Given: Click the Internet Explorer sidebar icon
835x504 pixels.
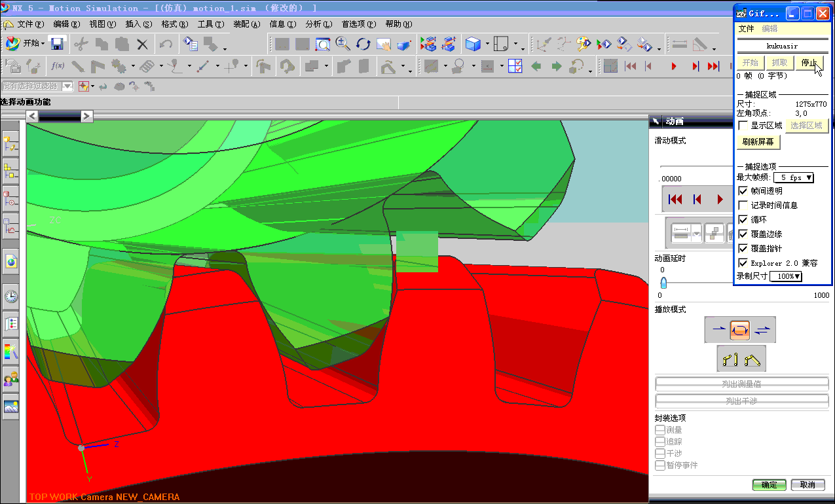Looking at the screenshot, I should click(11, 261).
